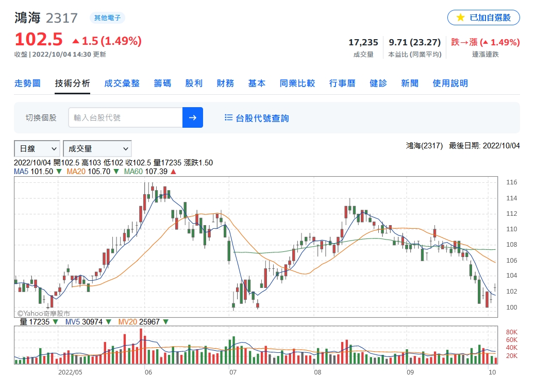Click the MA5 101.50 label

pos(33,172)
